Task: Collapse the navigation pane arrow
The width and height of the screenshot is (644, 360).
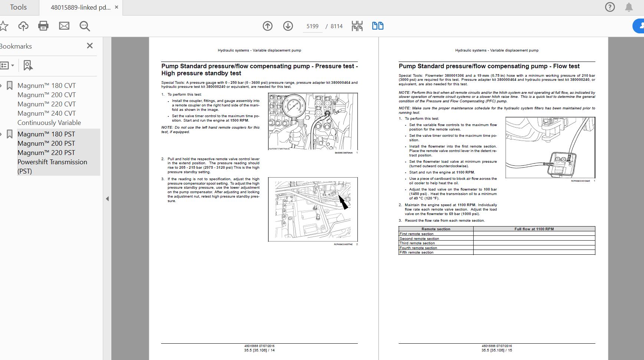Action: pyautogui.click(x=107, y=199)
